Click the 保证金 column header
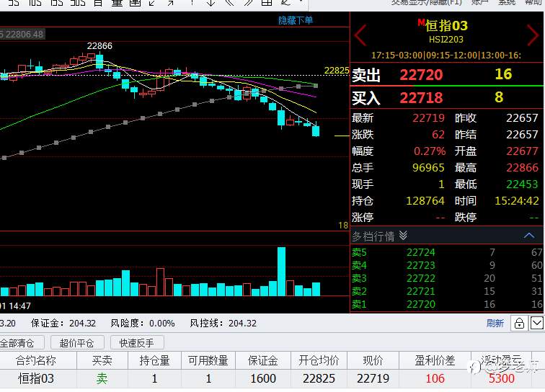 click(x=262, y=361)
